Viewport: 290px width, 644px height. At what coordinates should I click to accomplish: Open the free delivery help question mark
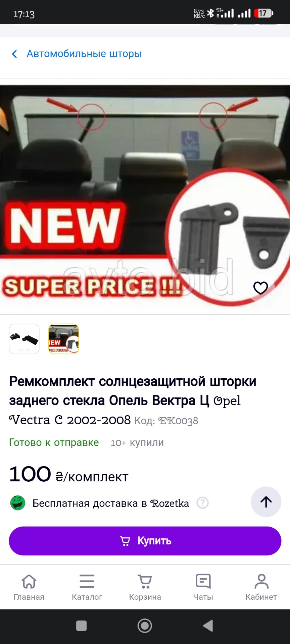[x=203, y=503]
